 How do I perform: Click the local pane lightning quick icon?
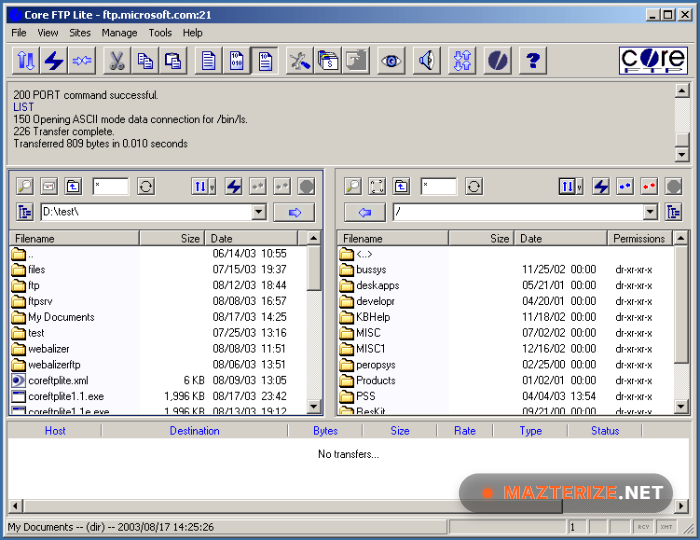(234, 186)
